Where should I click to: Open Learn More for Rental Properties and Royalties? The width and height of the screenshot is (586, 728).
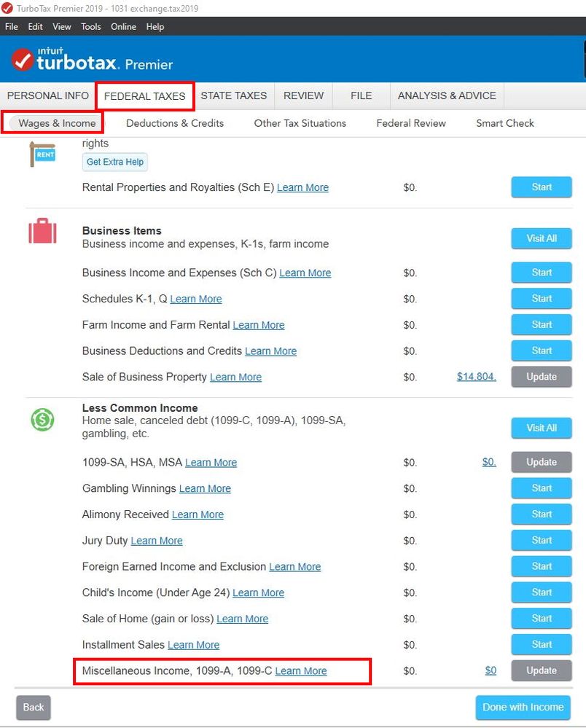point(302,187)
